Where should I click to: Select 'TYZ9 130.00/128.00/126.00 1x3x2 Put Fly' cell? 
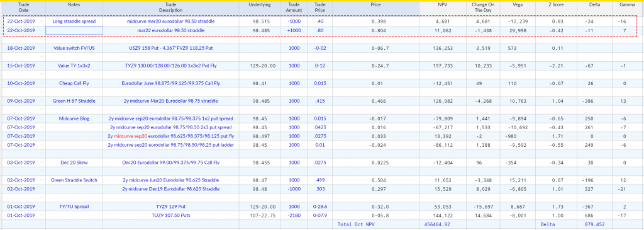[170, 66]
